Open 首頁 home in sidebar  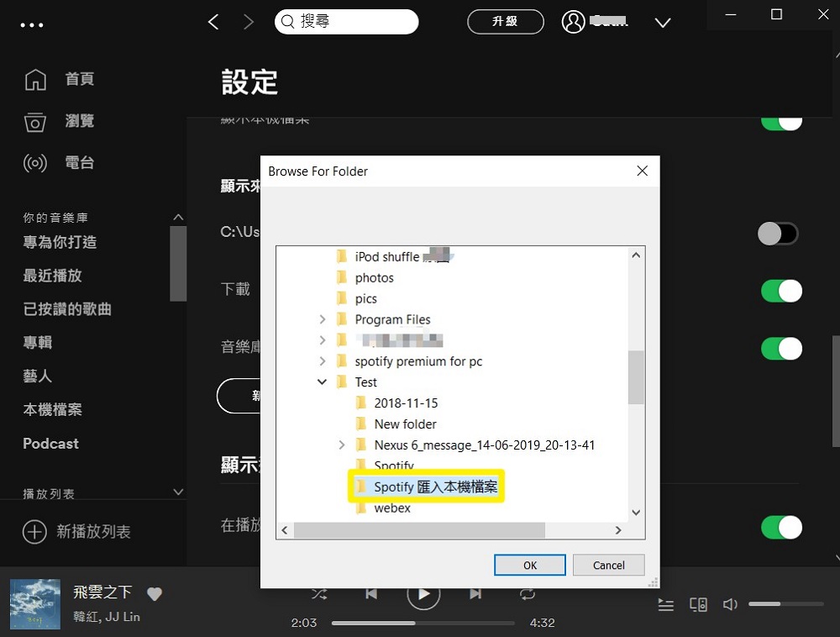[x=79, y=79]
